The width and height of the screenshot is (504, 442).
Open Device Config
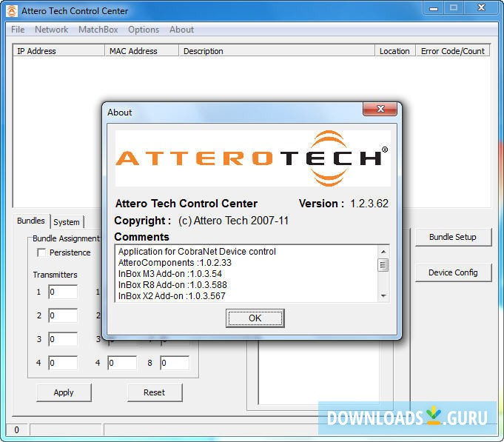pyautogui.click(x=453, y=272)
